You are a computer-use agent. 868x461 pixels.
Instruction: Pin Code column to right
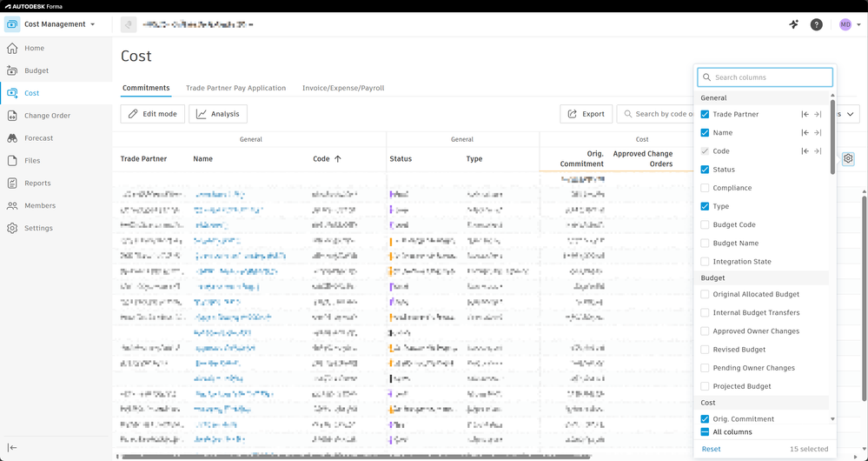pos(818,151)
